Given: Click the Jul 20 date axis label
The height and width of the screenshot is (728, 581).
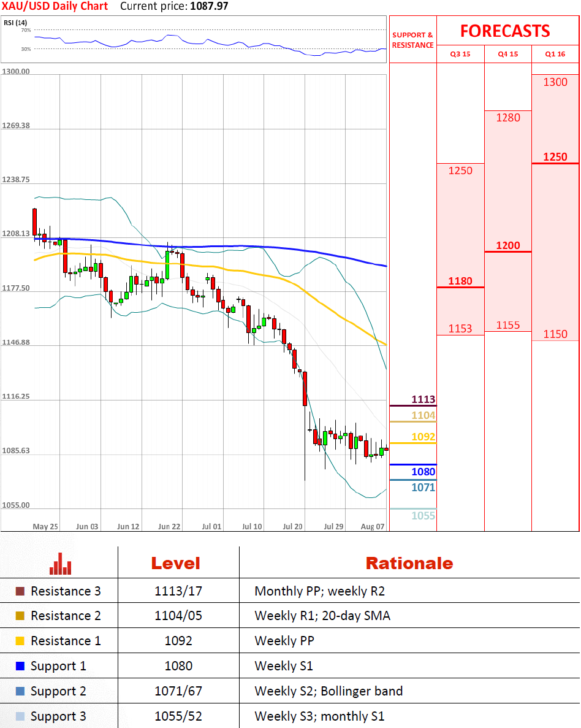Looking at the screenshot, I should click(x=292, y=526).
